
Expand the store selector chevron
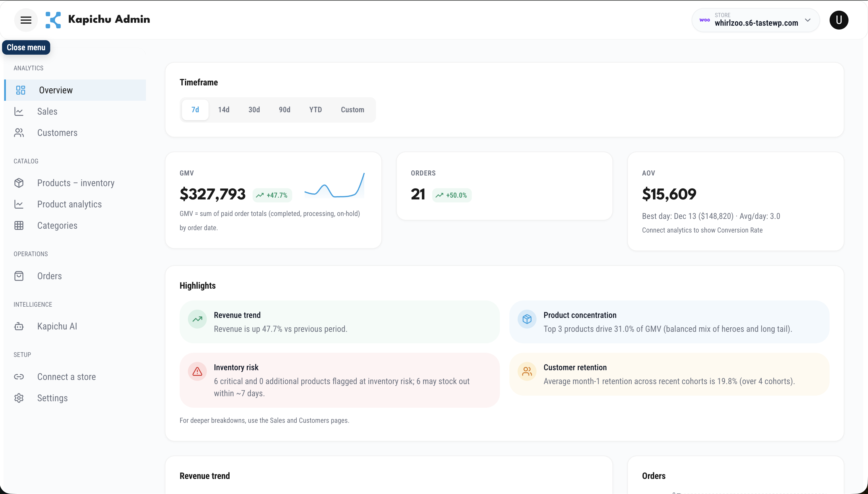(x=808, y=20)
